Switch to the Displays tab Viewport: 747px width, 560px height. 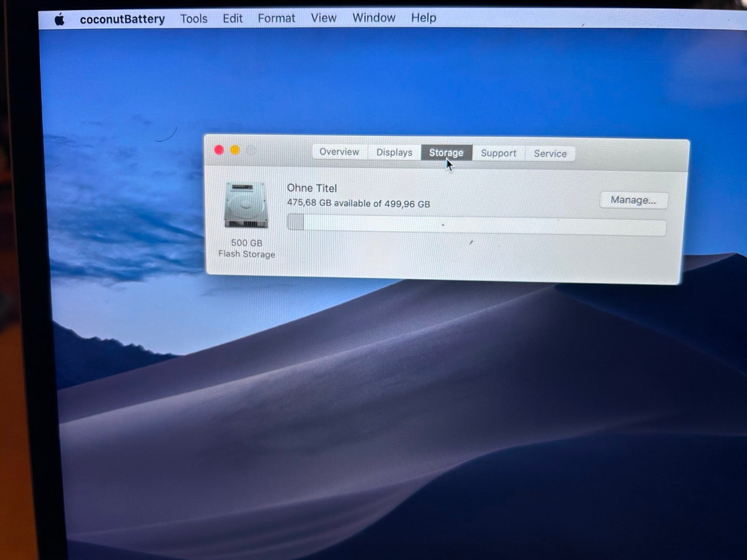pyautogui.click(x=394, y=152)
